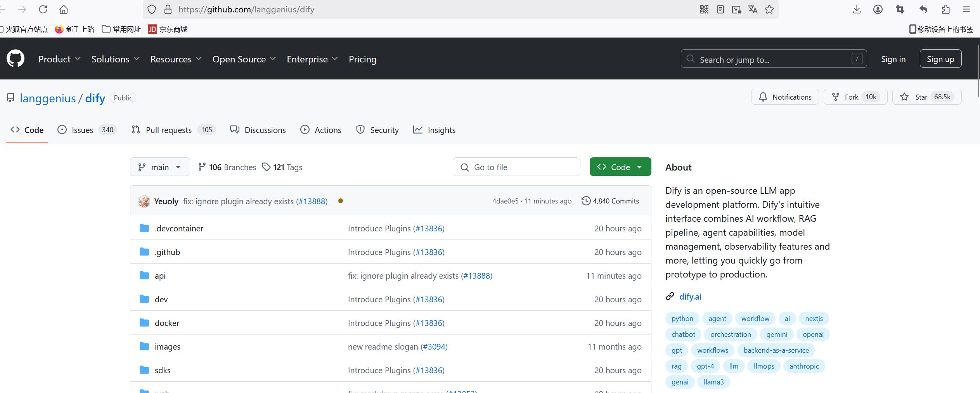The width and height of the screenshot is (980, 393).
Task: Go to the browser home page icon
Action: pyautogui.click(x=64, y=9)
